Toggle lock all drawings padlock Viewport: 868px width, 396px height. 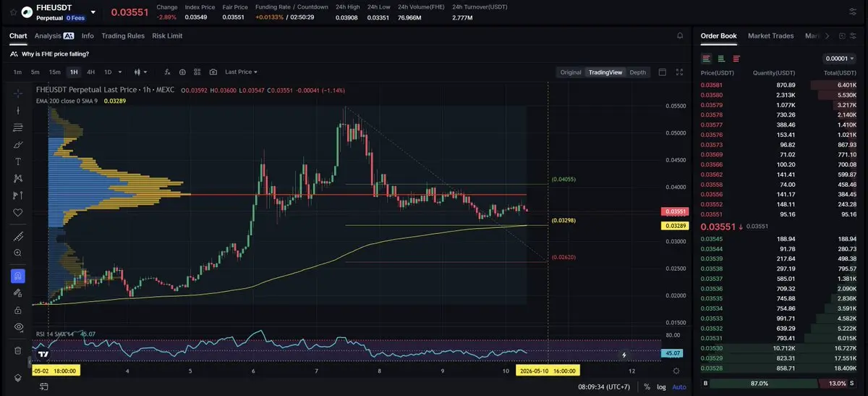(18, 310)
